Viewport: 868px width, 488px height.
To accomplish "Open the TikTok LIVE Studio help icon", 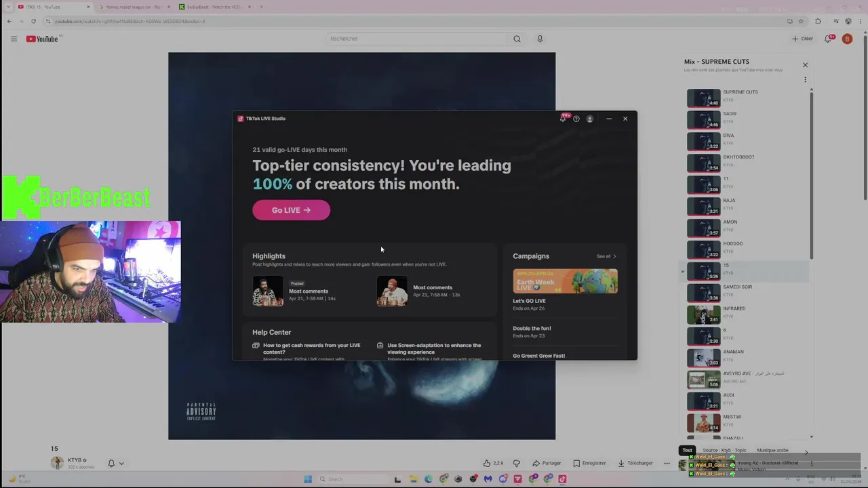I will [576, 119].
